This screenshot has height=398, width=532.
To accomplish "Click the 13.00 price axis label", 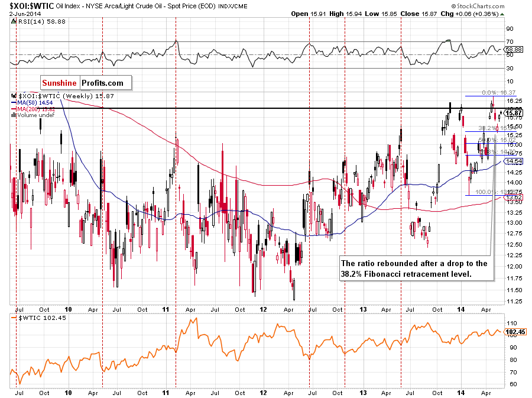I will 514,222.
